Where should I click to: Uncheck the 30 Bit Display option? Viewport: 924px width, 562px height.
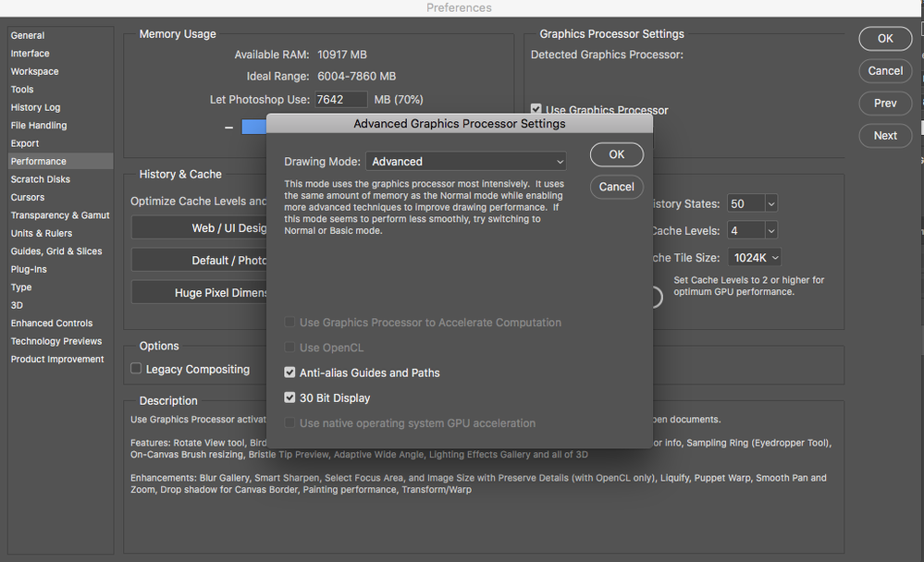tap(290, 397)
